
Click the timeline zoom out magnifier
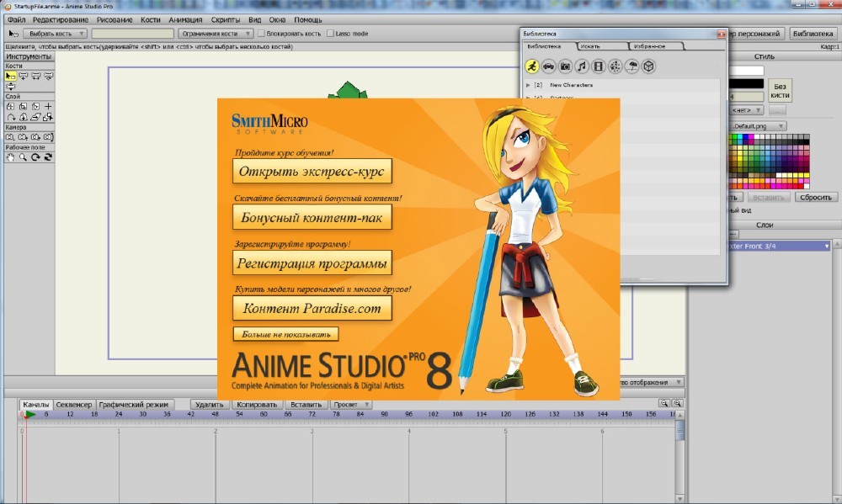(x=664, y=403)
